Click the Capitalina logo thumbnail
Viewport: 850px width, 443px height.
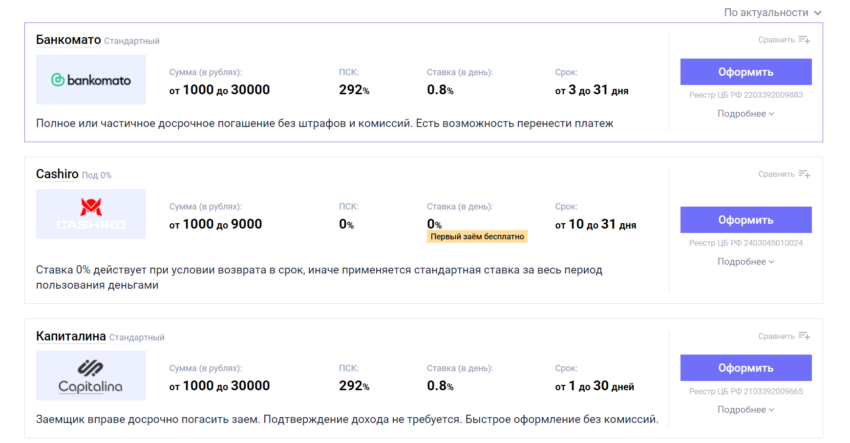(91, 375)
